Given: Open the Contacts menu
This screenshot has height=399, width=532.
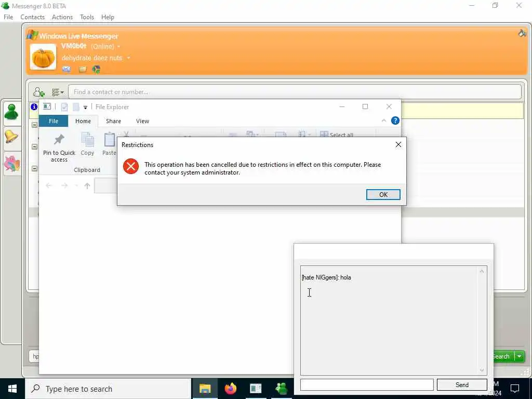Looking at the screenshot, I should pos(33,17).
